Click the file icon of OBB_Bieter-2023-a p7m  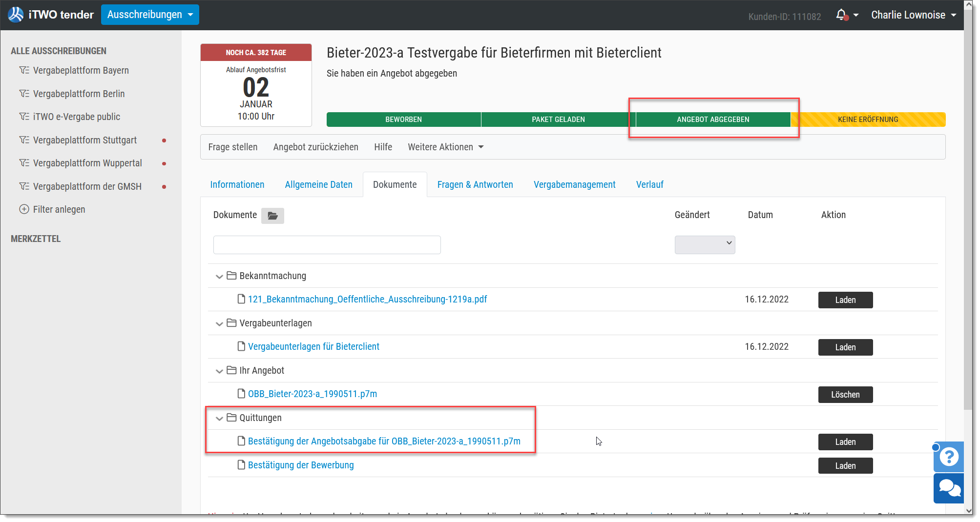pos(241,394)
